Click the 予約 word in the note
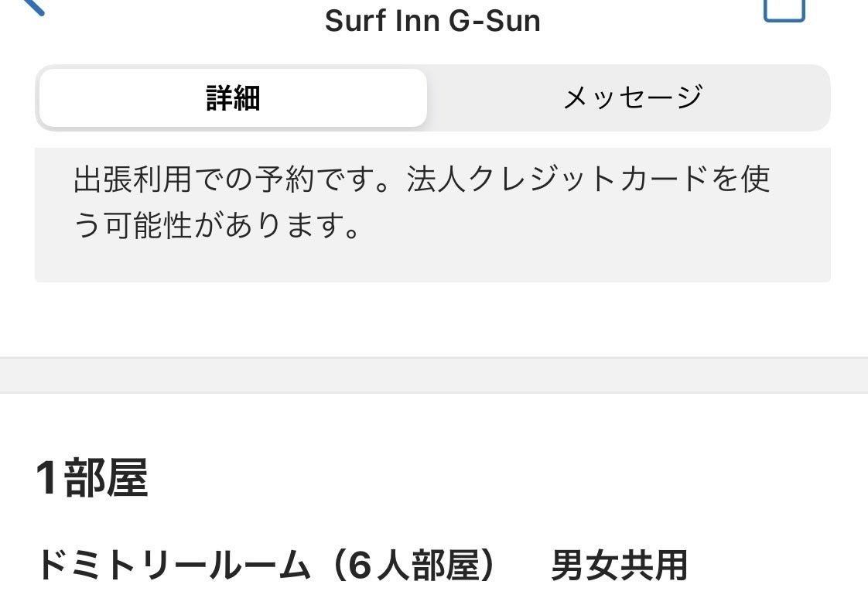The height and width of the screenshot is (605, 868). point(284,180)
